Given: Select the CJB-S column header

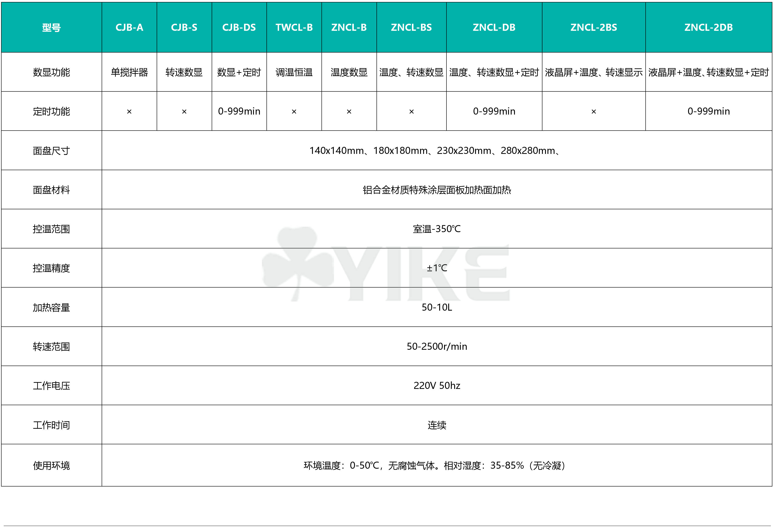Looking at the screenshot, I should click(184, 27).
